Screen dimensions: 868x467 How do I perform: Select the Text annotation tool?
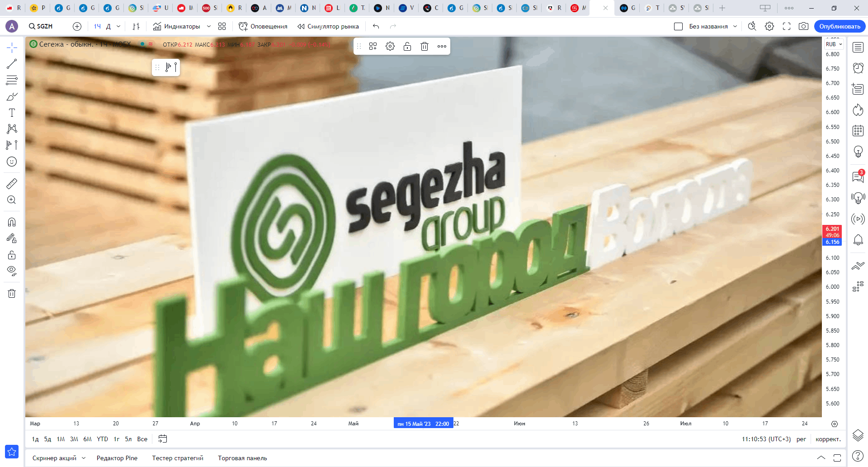click(x=12, y=113)
